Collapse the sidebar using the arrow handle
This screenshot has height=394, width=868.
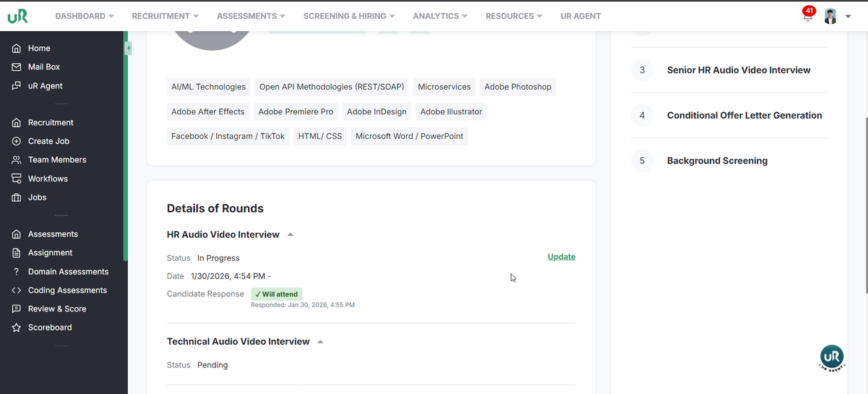[128, 48]
